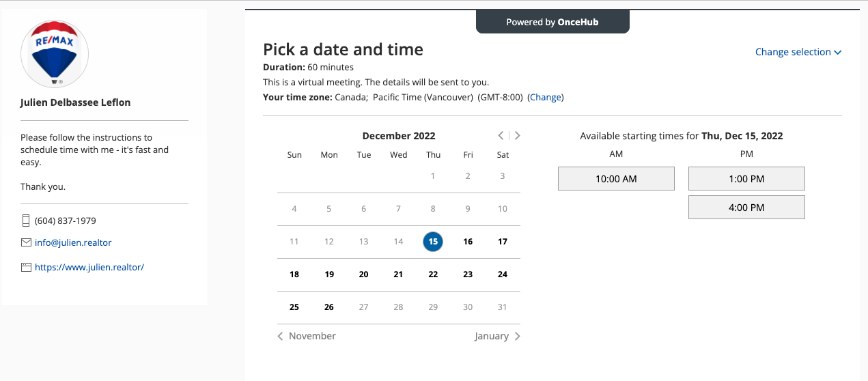
Task: Select the 1:00 PM time slot
Action: tap(746, 179)
